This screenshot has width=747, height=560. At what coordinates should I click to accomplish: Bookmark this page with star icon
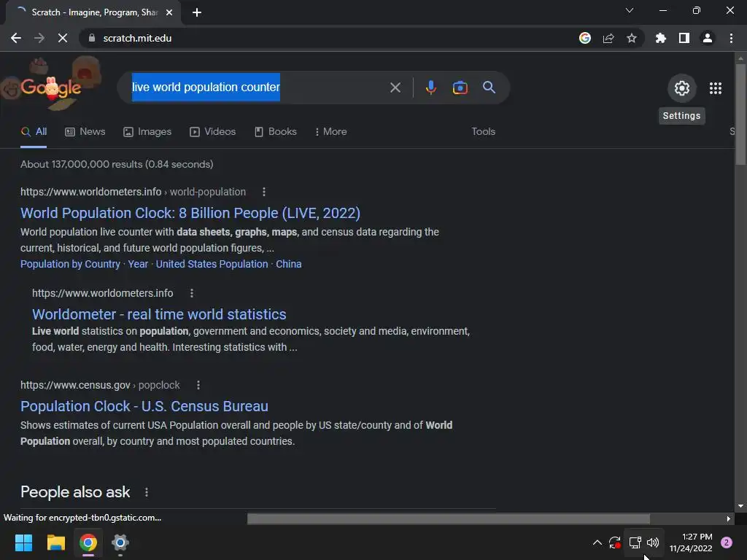pyautogui.click(x=632, y=38)
